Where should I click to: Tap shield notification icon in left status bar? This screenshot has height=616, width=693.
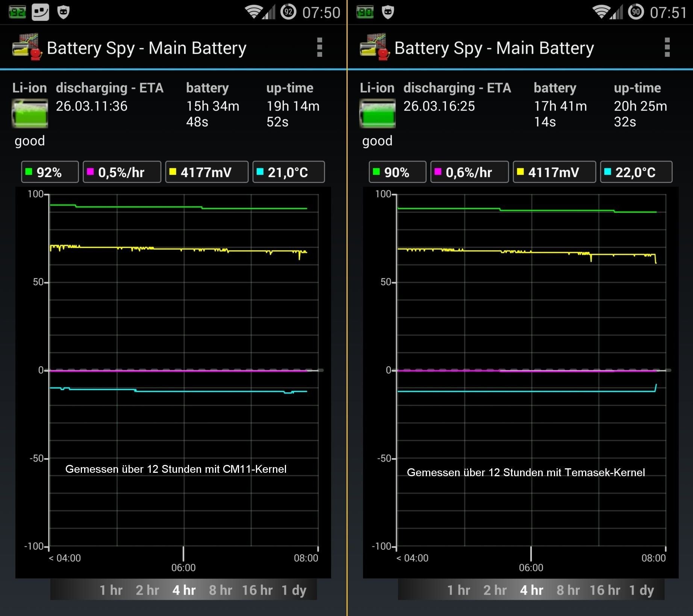click(x=64, y=12)
